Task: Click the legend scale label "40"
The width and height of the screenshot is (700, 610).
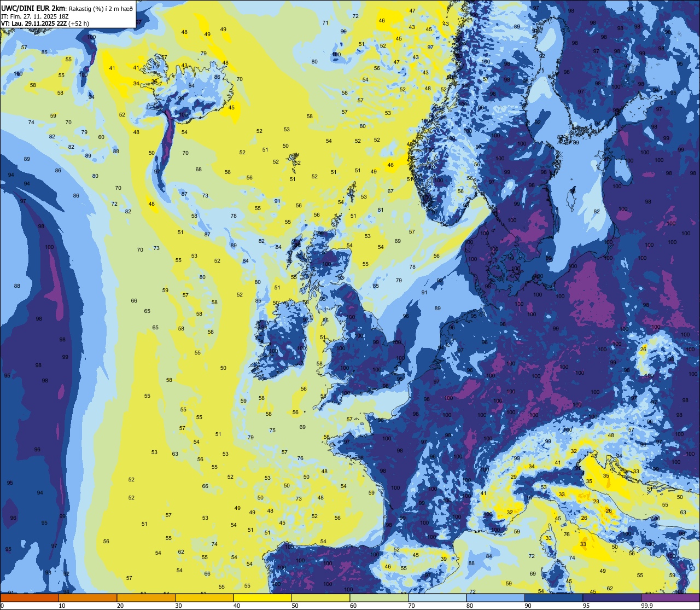Action: click(x=237, y=606)
